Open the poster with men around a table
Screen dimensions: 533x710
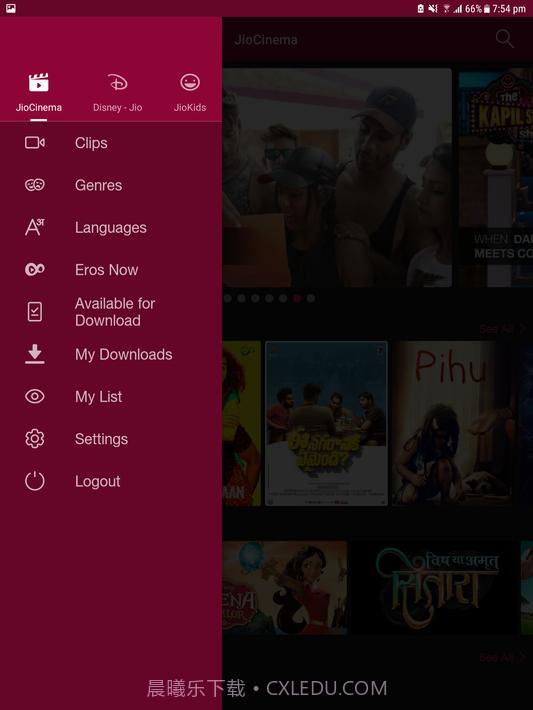[327, 423]
